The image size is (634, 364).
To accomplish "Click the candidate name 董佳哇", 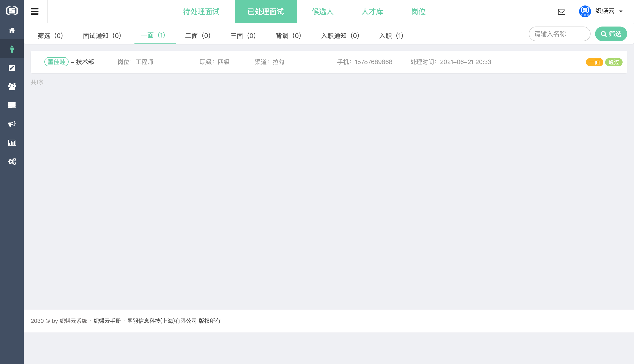I will (x=56, y=62).
